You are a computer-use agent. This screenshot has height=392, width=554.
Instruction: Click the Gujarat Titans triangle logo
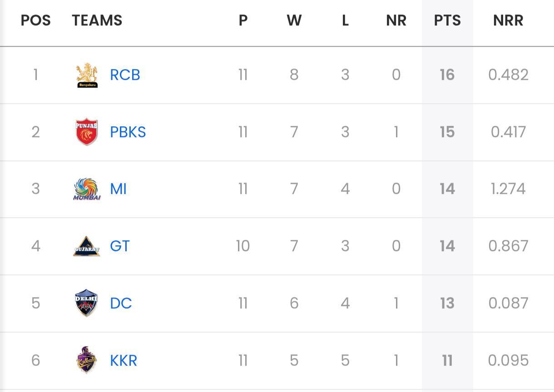coord(87,246)
